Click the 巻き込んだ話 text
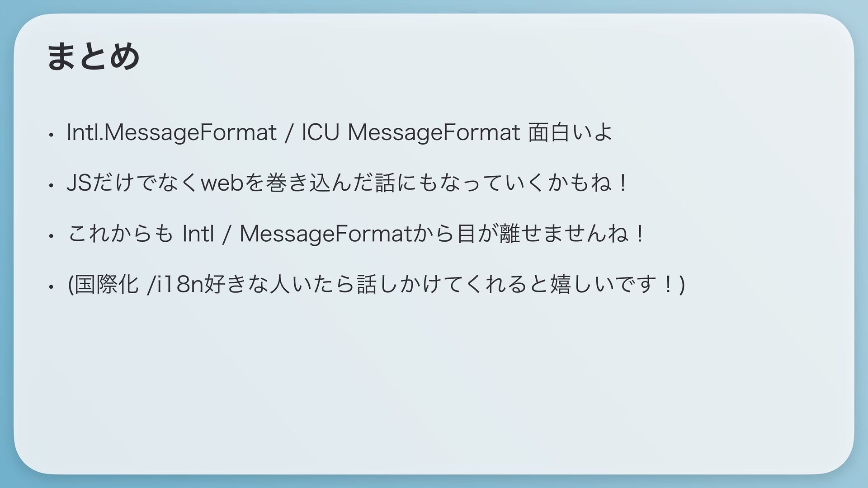Image resolution: width=868 pixels, height=488 pixels. pos(331,183)
